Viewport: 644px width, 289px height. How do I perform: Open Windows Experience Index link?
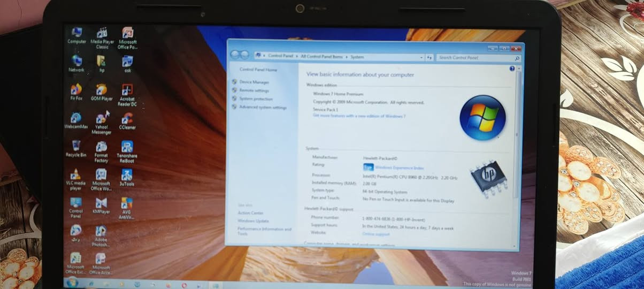pos(400,168)
